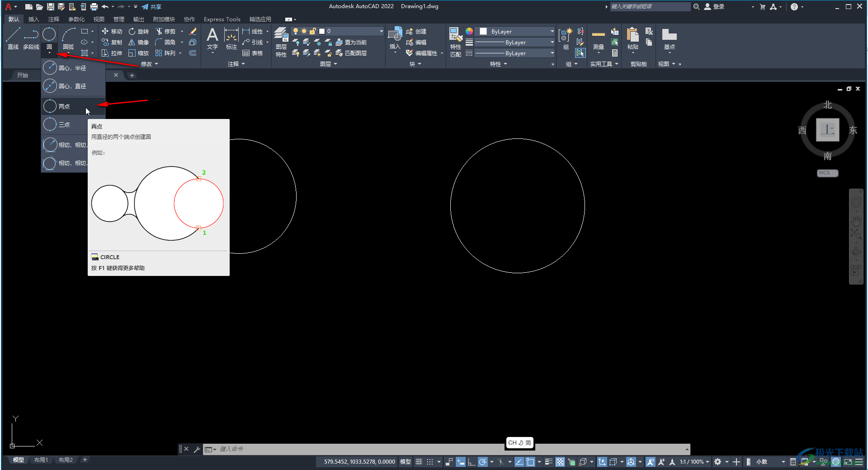This screenshot has height=470, width=868.
Task: Switch to Express Tools ribbon tab
Action: coord(222,19)
